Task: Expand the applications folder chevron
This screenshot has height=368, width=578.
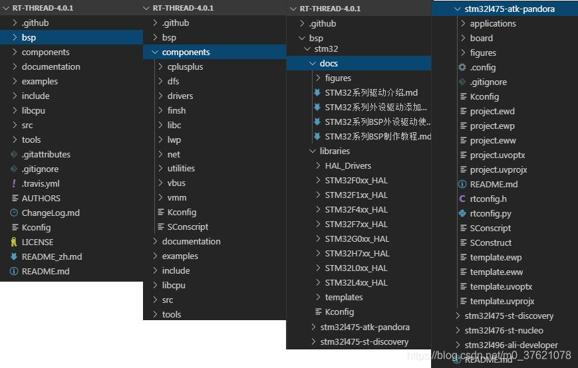Action: pos(463,23)
